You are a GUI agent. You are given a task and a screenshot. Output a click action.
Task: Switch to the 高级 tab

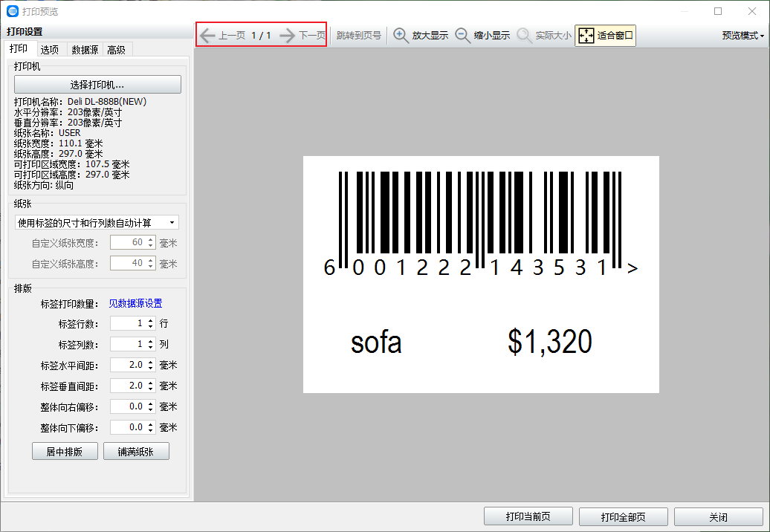(x=117, y=50)
